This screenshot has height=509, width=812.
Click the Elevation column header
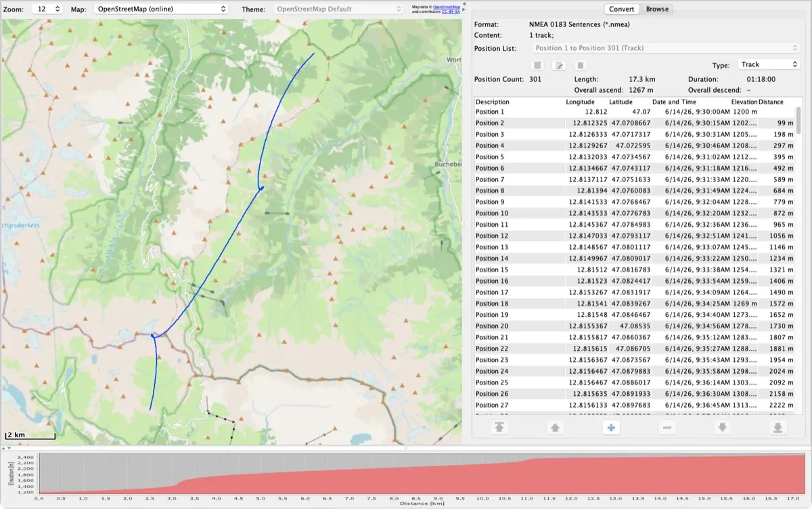744,102
